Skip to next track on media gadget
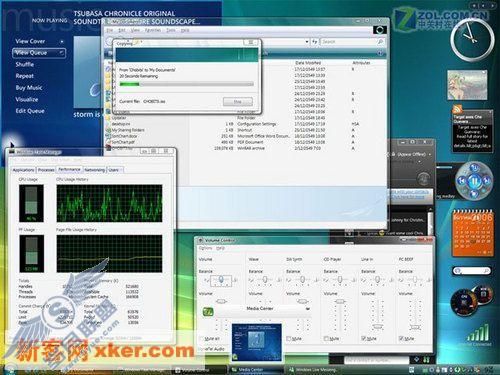Viewport: 500px width, 375px height. point(486,181)
